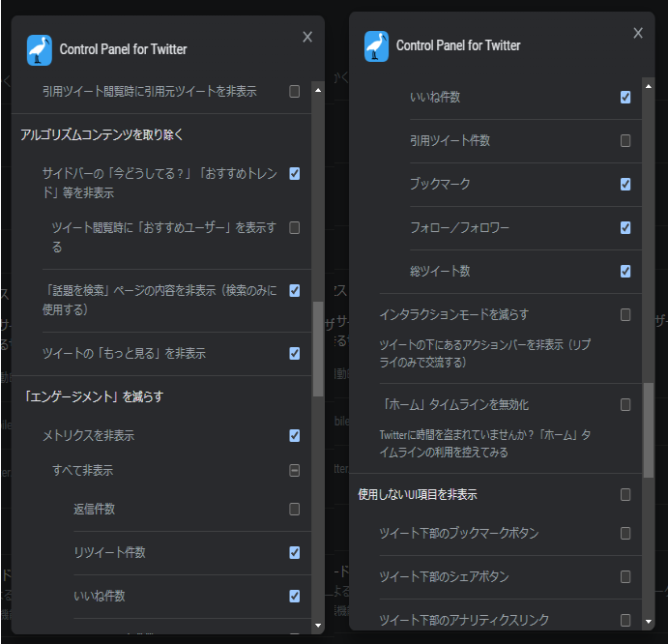This screenshot has height=644, width=668.
Task: Close the left Control Panel for Twitter popup
Action: point(307,37)
